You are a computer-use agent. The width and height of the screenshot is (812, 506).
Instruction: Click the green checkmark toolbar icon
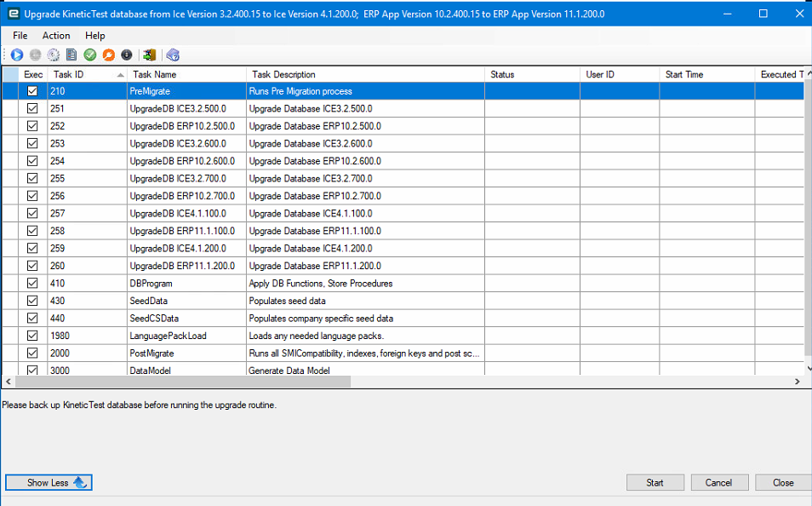[x=90, y=55]
